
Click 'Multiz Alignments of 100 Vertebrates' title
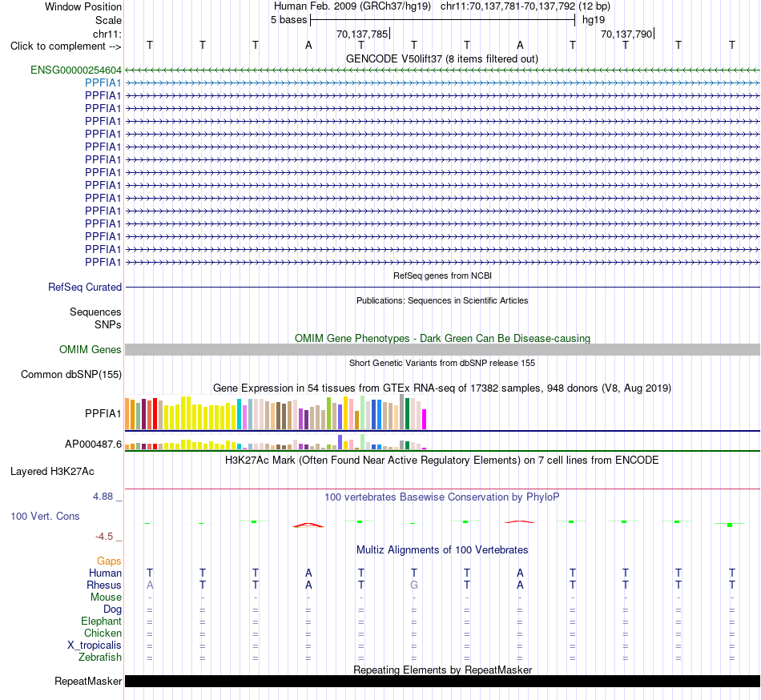tap(442, 549)
